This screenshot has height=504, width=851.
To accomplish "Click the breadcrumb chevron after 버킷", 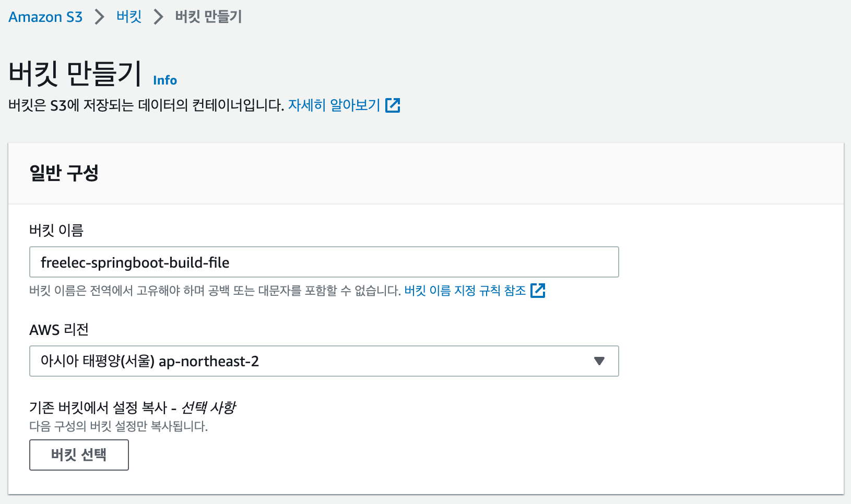I will click(x=159, y=17).
